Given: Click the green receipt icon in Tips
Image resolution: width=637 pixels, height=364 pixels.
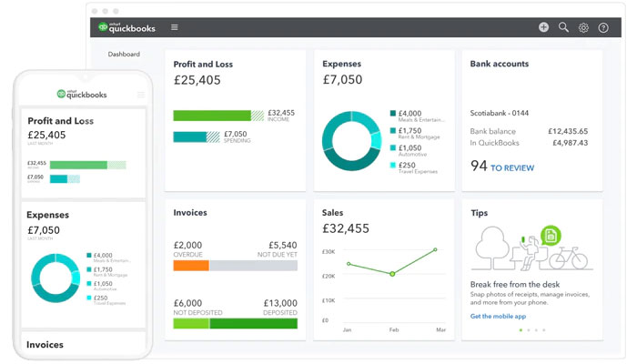Looking at the screenshot, I should point(551,235).
